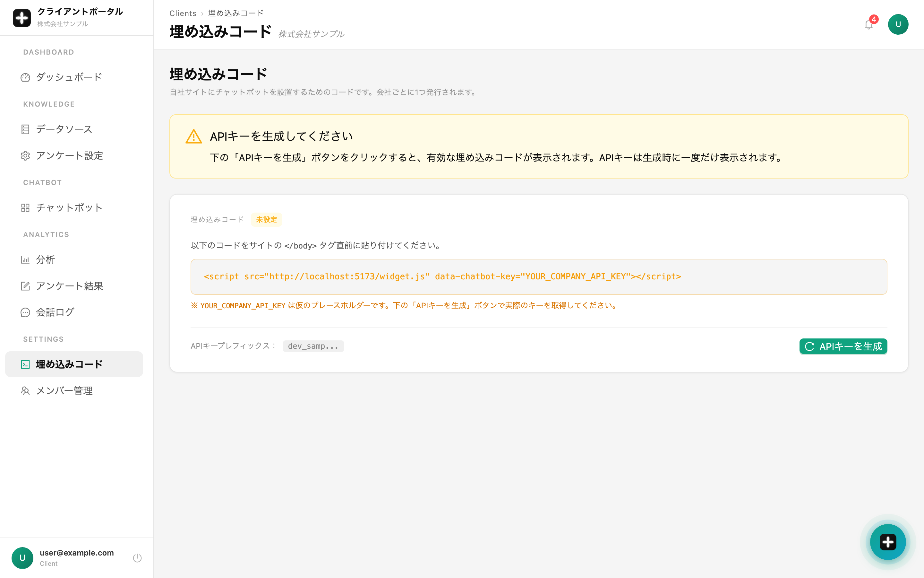The height and width of the screenshot is (578, 924).
Task: Click the yellow warning triangle icon
Action: [x=193, y=136]
